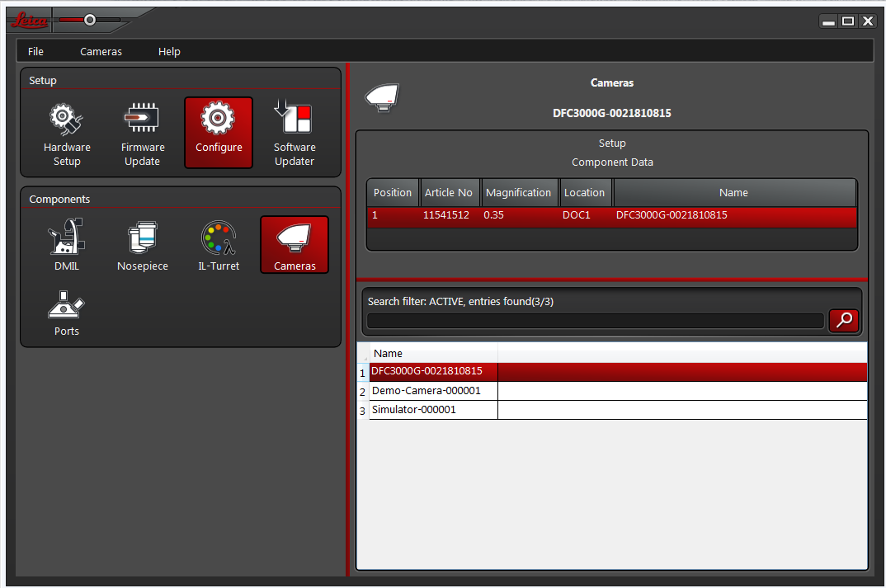Select the Configure setup icon
Viewport: 886px width, 588px height.
click(219, 133)
